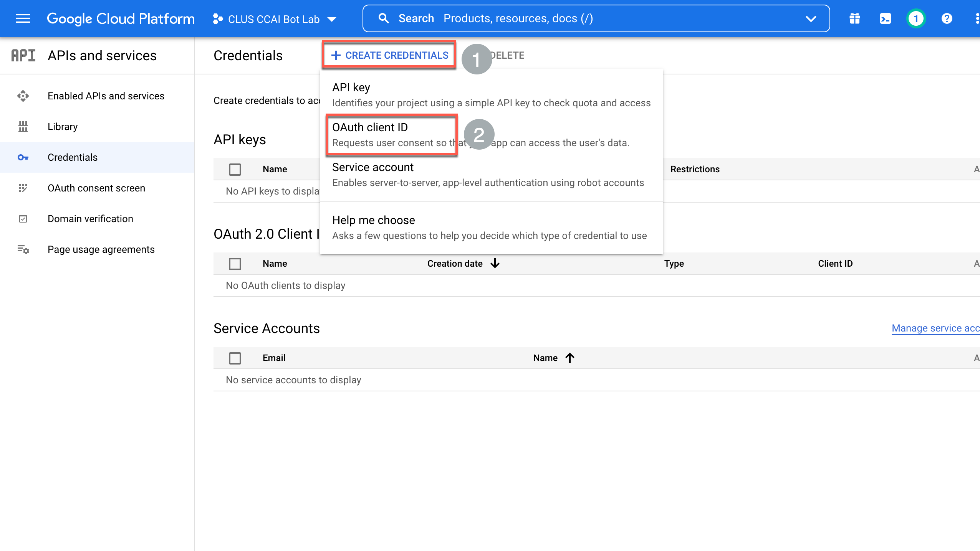Click the API keys Name column header
Viewport: 980px width, 551px height.
(275, 169)
